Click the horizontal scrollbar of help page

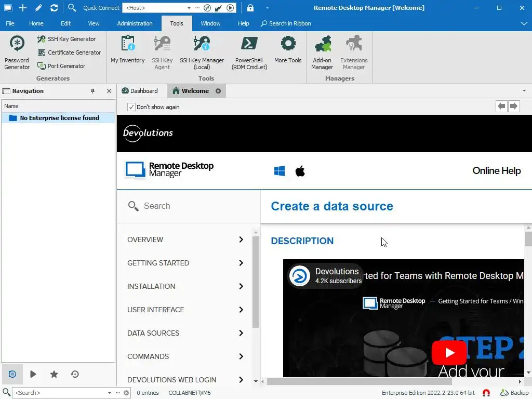tap(359, 382)
